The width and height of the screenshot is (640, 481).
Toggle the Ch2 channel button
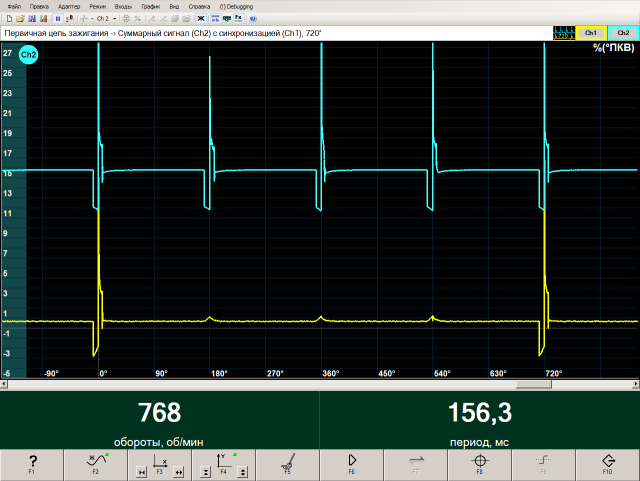click(623, 33)
